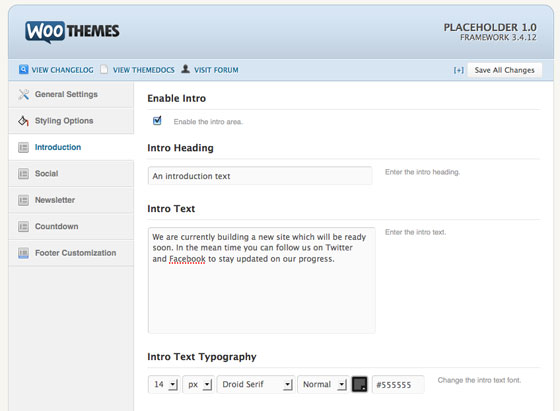Click the Countdown sidebar icon
The width and height of the screenshot is (560, 411).
24,226
